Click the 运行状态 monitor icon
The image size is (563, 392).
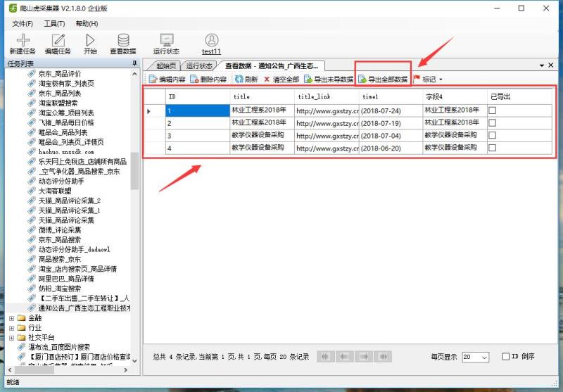click(x=166, y=44)
